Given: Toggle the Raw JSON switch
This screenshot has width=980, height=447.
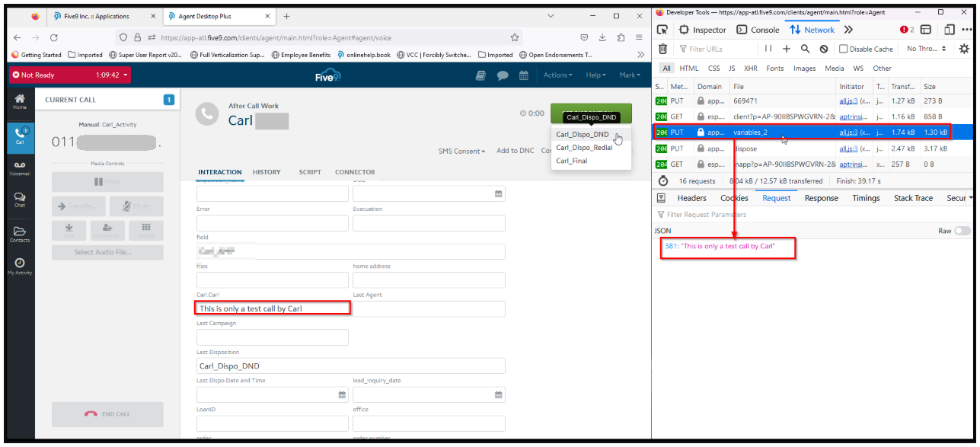Looking at the screenshot, I should (962, 231).
